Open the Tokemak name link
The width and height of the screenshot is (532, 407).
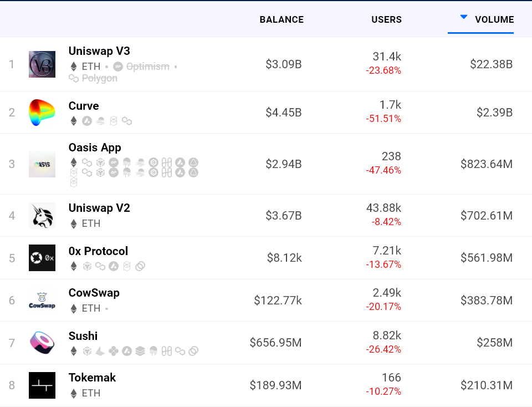[x=92, y=378]
